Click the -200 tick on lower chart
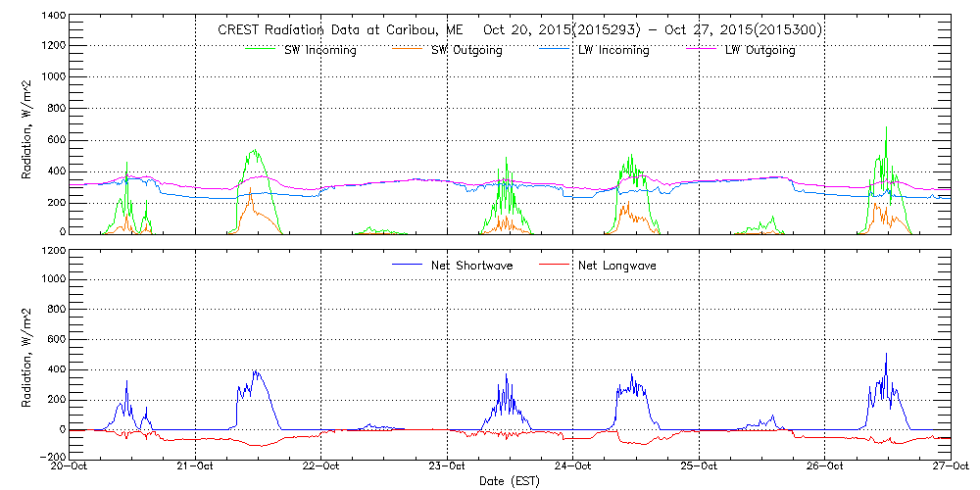This screenshot has width=980, height=490. coord(53,457)
